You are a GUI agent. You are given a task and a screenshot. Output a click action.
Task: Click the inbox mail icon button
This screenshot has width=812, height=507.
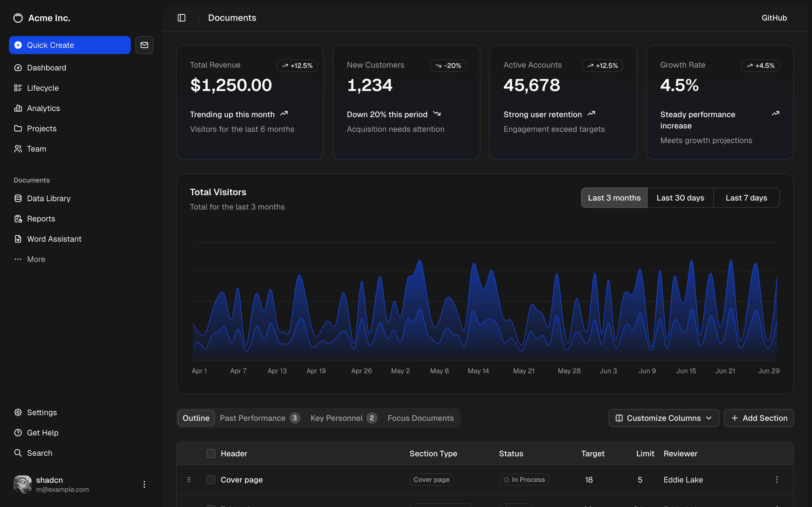point(144,45)
